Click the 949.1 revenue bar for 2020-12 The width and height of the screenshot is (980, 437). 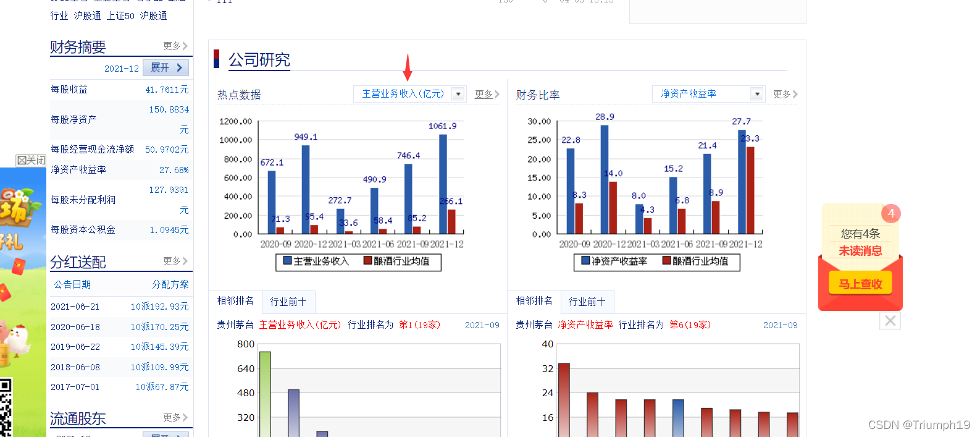306,189
